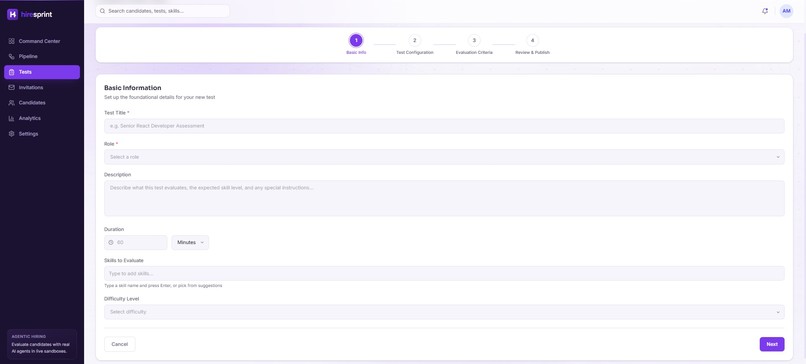806x364 pixels.
Task: Click the Duration label
Action: coord(114,229)
